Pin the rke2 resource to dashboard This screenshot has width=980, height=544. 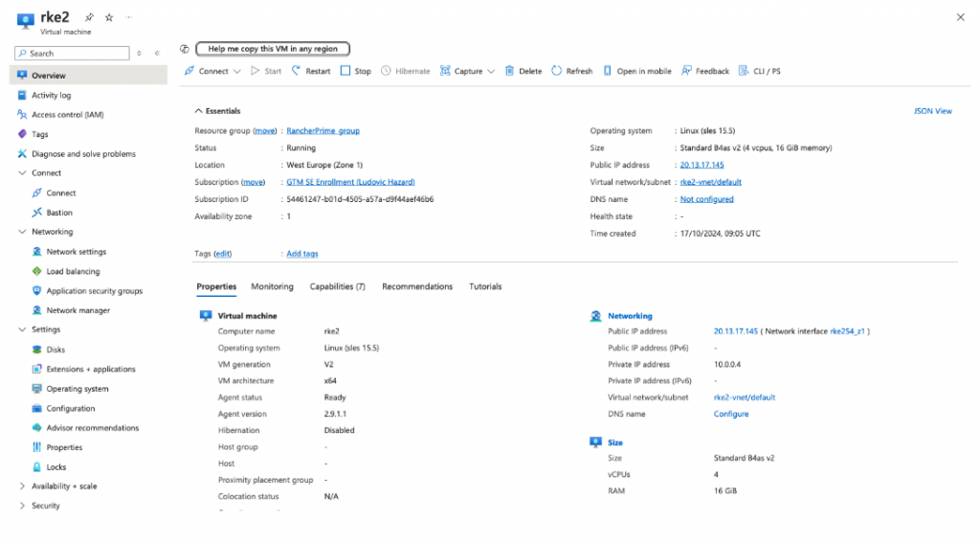[x=90, y=17]
